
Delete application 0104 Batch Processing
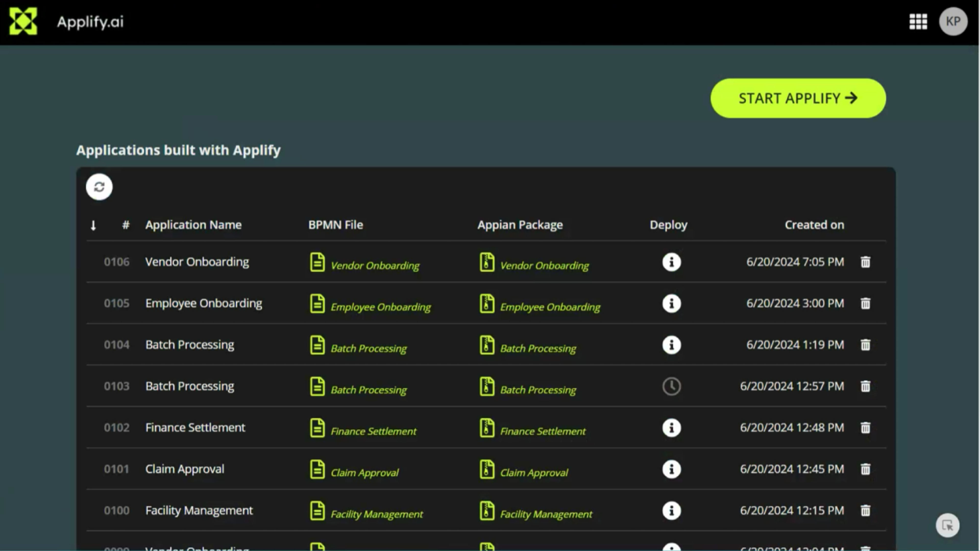[865, 345]
